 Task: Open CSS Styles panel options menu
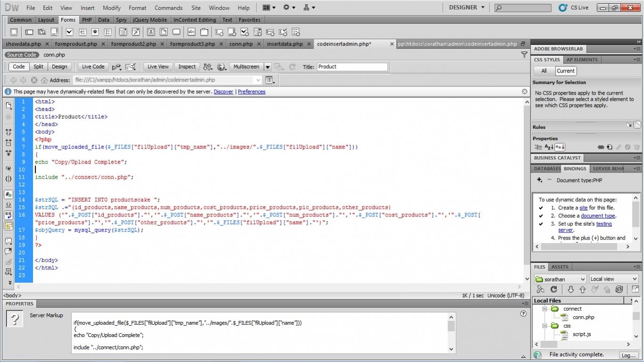[637, 60]
